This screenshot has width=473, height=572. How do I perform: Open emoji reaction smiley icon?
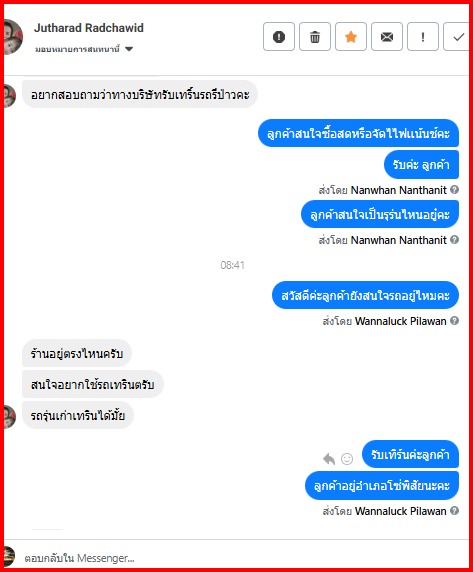pos(347,459)
